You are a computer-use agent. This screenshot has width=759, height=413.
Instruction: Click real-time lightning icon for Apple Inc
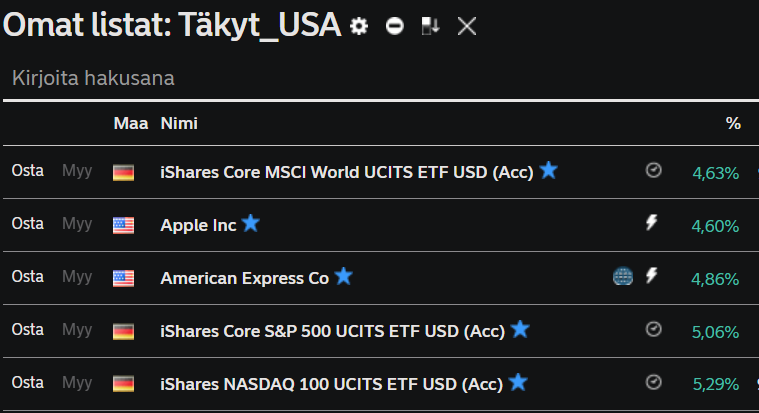pyautogui.click(x=652, y=223)
